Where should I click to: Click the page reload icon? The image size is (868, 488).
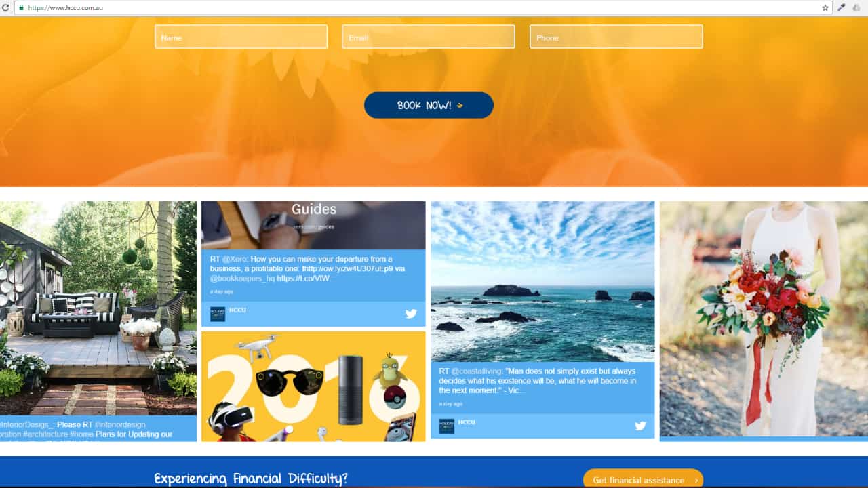click(7, 7)
